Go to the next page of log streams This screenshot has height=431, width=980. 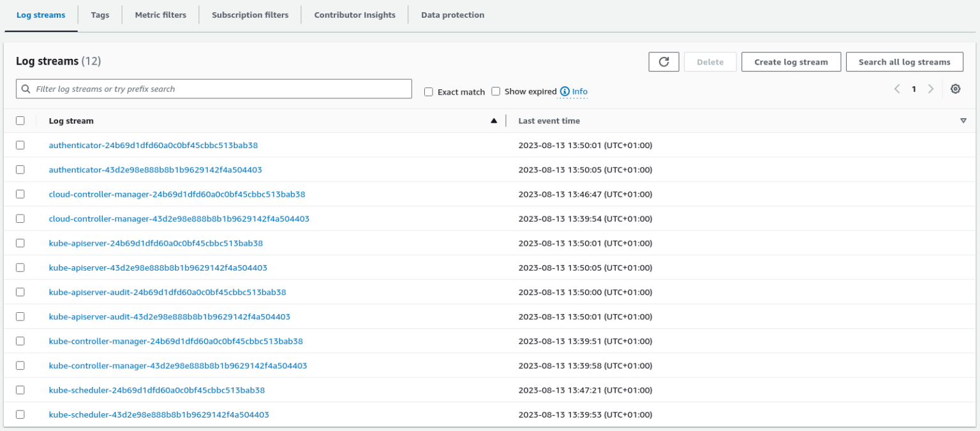coord(931,89)
